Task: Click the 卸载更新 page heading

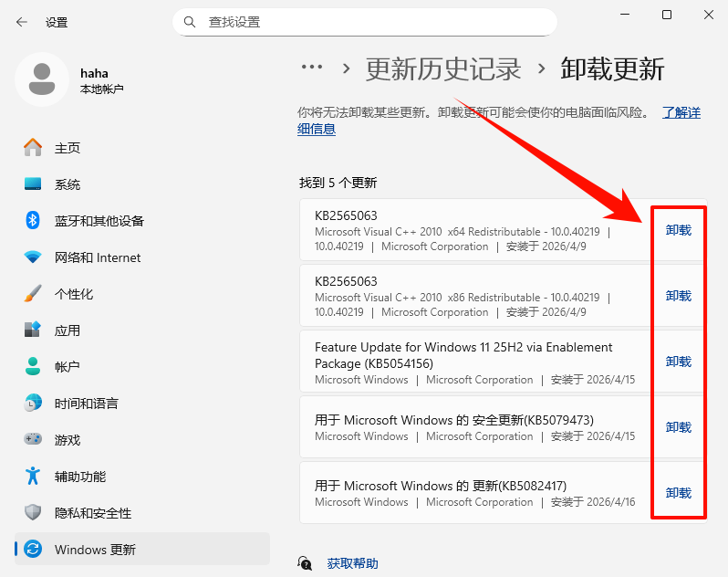Action: 612,69
